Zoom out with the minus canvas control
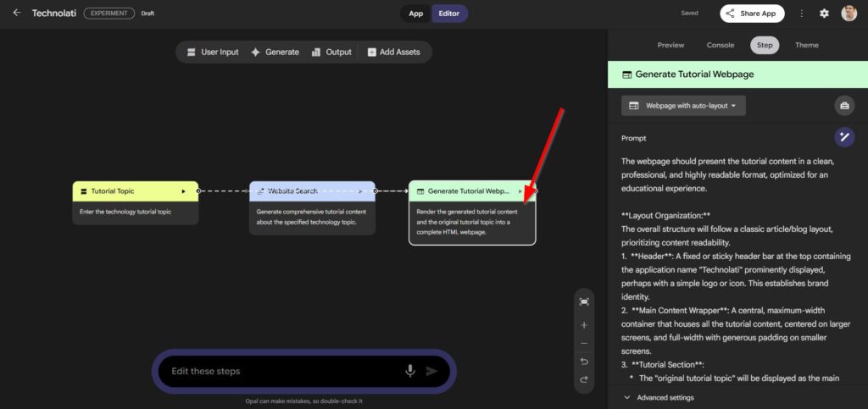 [584, 344]
